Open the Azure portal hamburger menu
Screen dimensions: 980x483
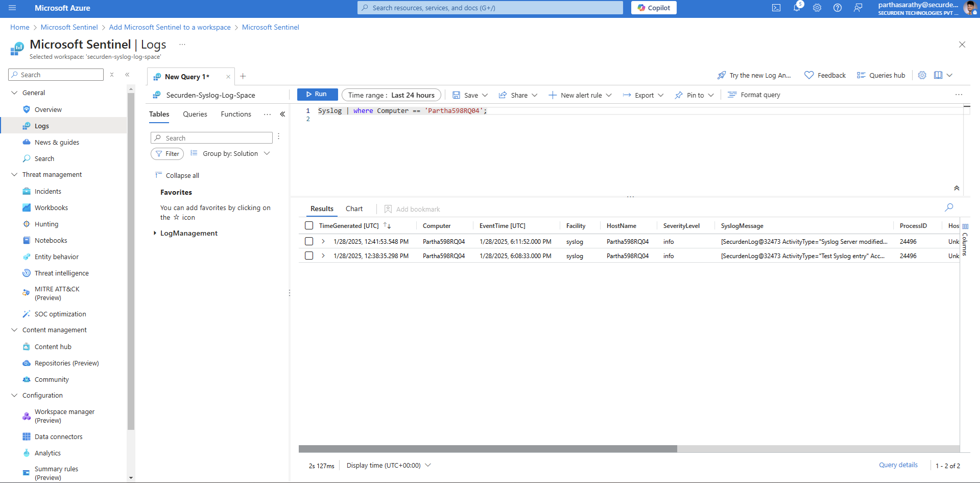click(12, 8)
